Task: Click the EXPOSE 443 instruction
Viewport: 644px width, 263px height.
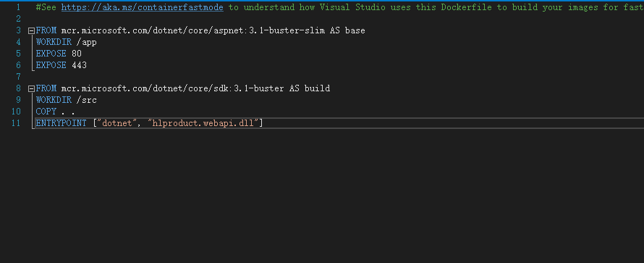Action: 62,65
